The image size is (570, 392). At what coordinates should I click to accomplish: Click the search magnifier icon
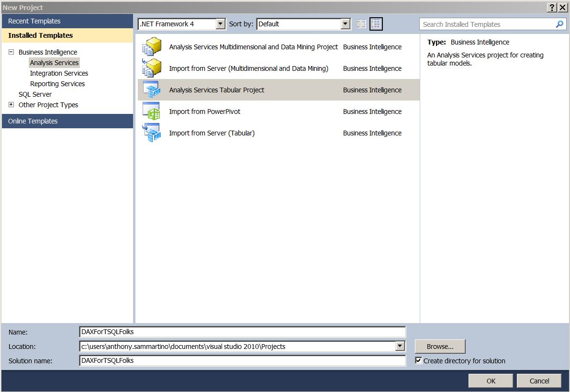point(559,24)
